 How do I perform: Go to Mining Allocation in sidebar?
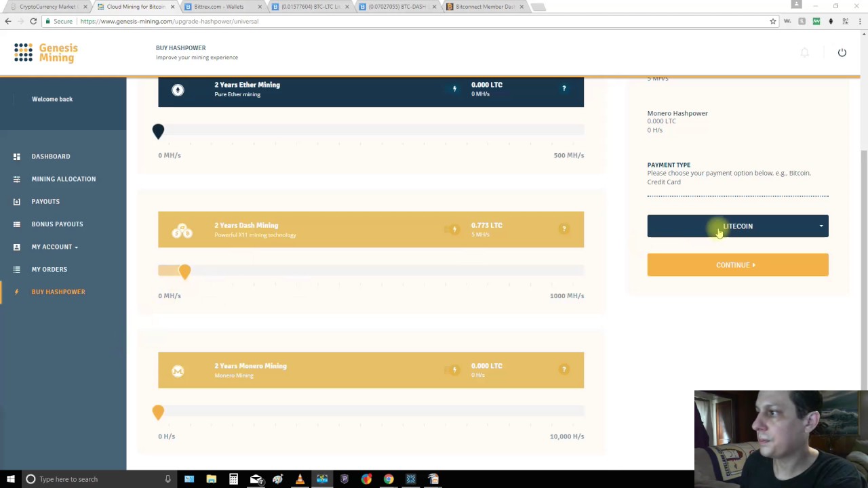pos(63,179)
